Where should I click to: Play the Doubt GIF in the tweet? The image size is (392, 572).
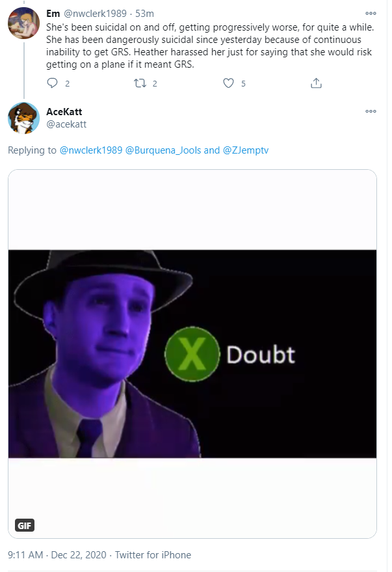192,354
